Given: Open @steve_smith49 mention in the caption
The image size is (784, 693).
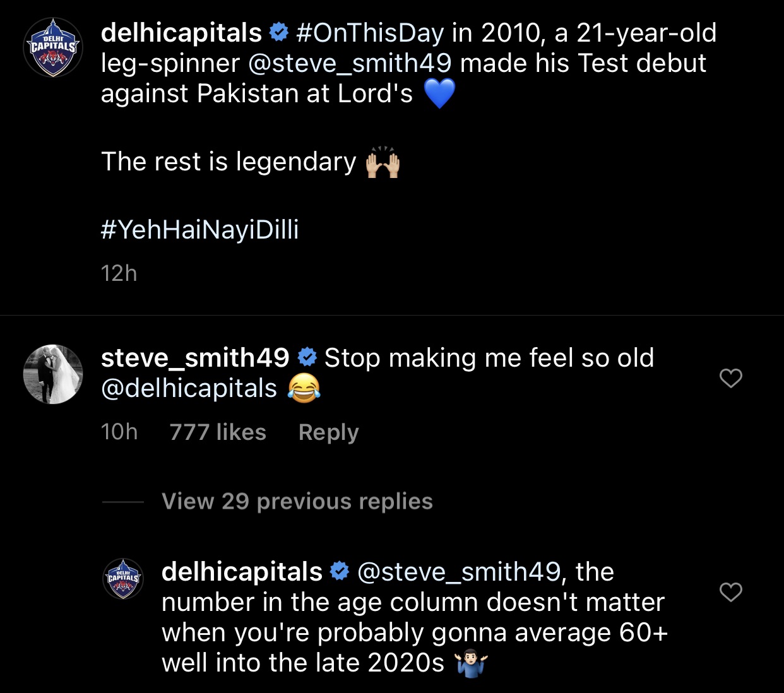Looking at the screenshot, I should [350, 63].
